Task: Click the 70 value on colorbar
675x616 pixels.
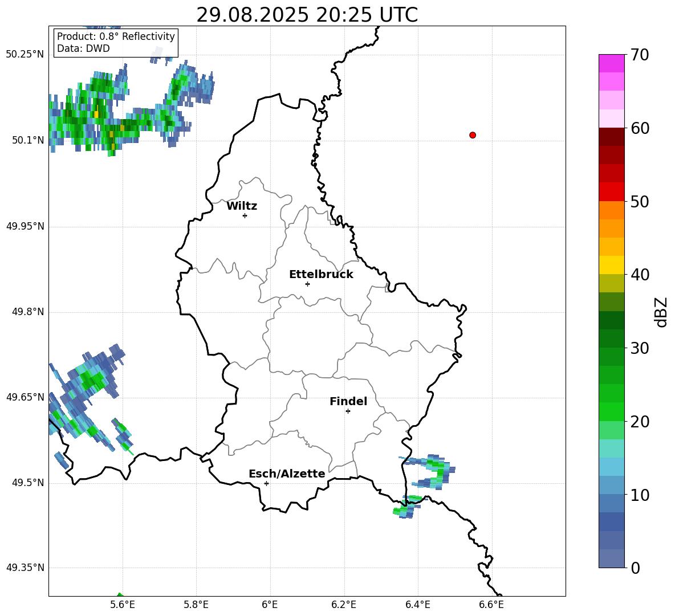Action: coord(640,55)
